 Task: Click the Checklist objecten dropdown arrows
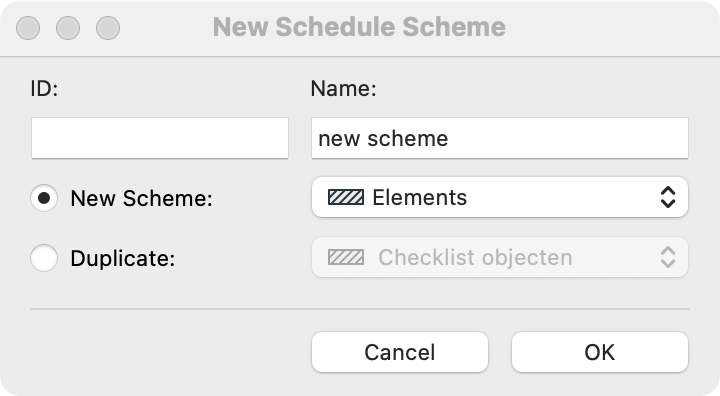668,257
